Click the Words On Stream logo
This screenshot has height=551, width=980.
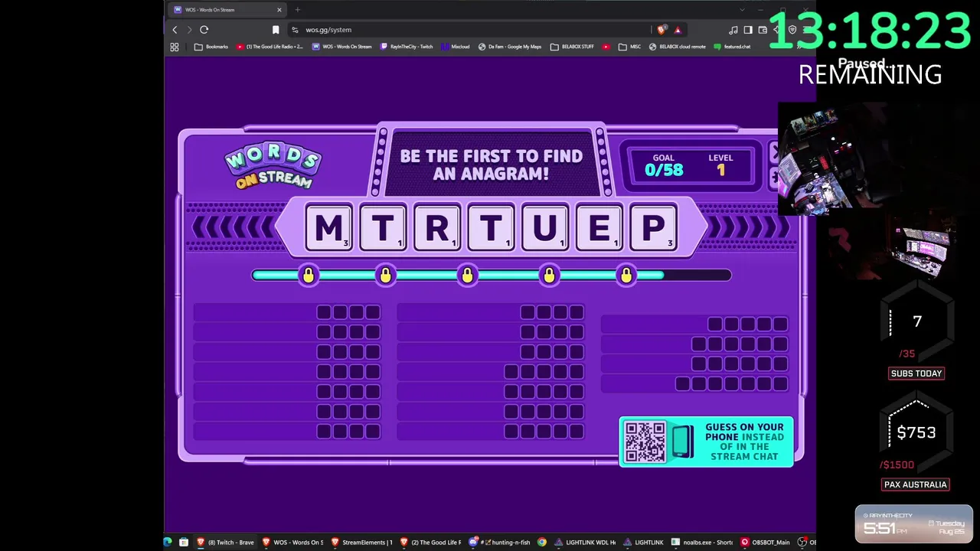click(x=273, y=166)
